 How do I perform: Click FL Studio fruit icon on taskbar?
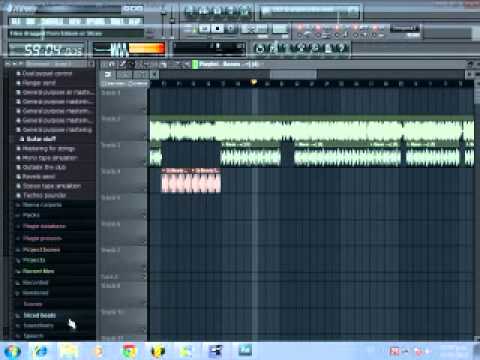(158, 351)
